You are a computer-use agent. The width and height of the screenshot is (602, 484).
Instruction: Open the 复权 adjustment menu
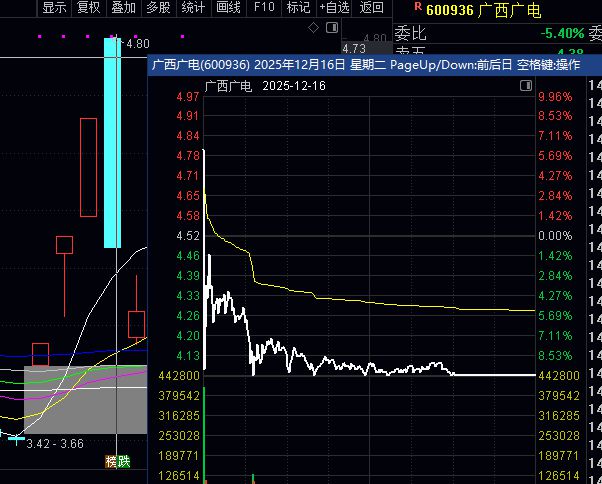(x=89, y=7)
